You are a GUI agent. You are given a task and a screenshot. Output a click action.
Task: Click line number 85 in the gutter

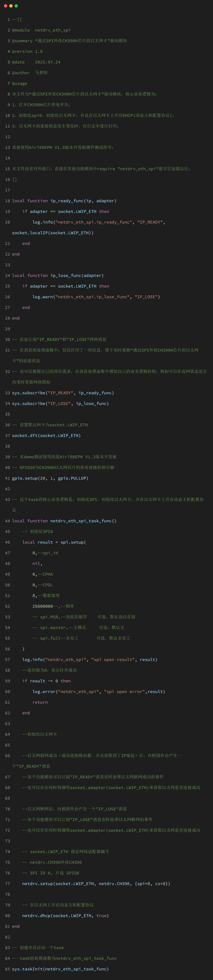point(8,969)
